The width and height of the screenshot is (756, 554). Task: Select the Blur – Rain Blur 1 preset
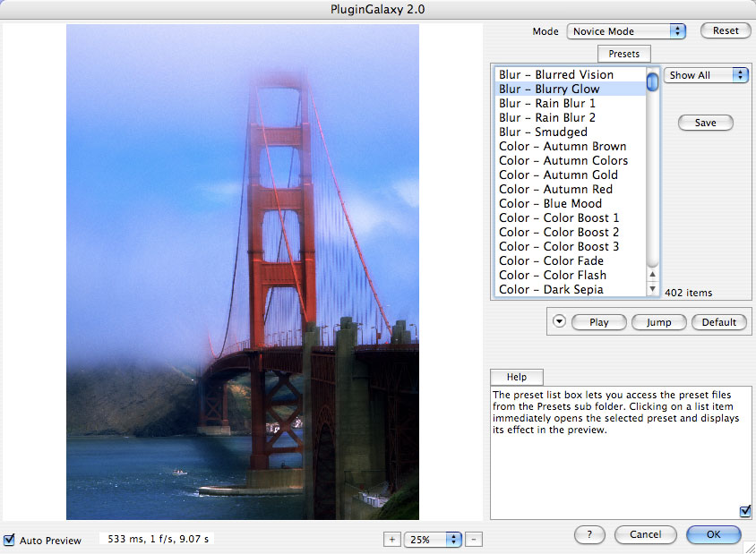pos(570,104)
